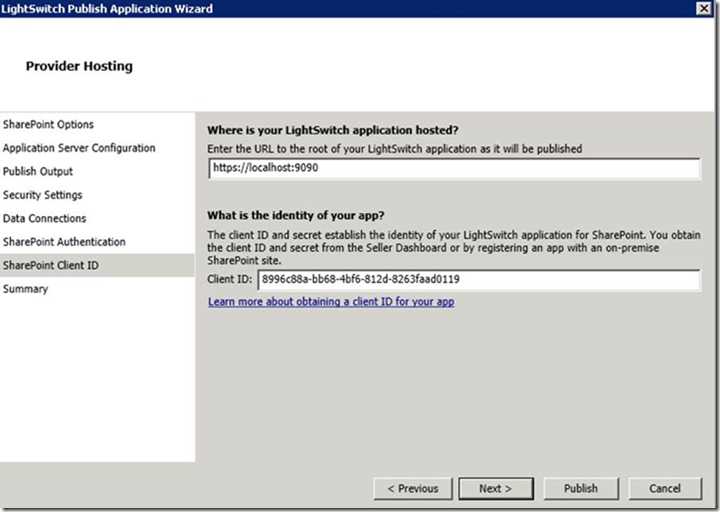720x512 pixels.
Task: Click the Next button
Action: coord(496,489)
